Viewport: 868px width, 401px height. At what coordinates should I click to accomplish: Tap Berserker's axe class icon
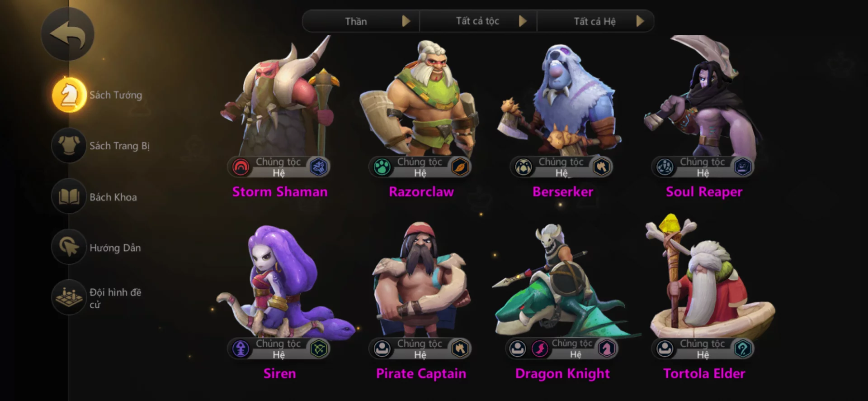pyautogui.click(x=602, y=167)
